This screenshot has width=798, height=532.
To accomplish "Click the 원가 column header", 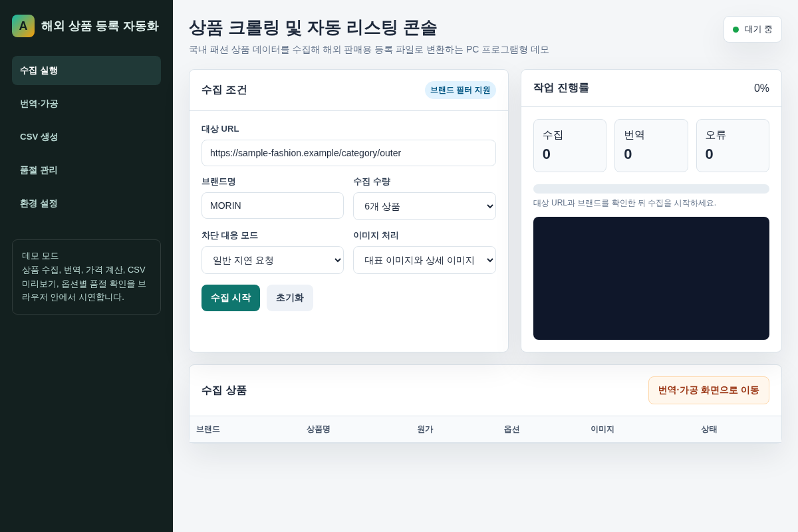I will click(425, 430).
